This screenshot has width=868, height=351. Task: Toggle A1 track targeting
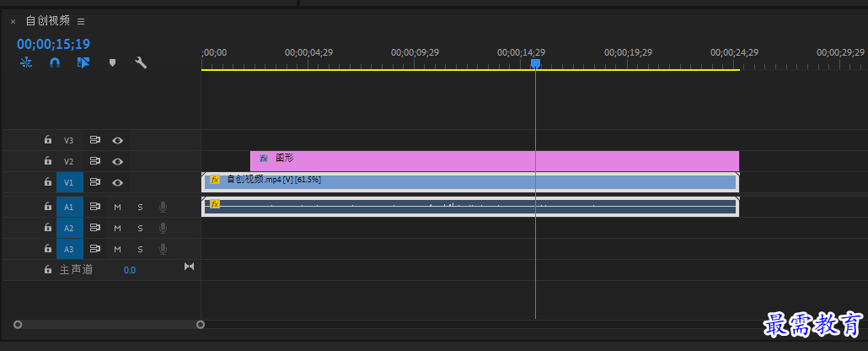70,207
